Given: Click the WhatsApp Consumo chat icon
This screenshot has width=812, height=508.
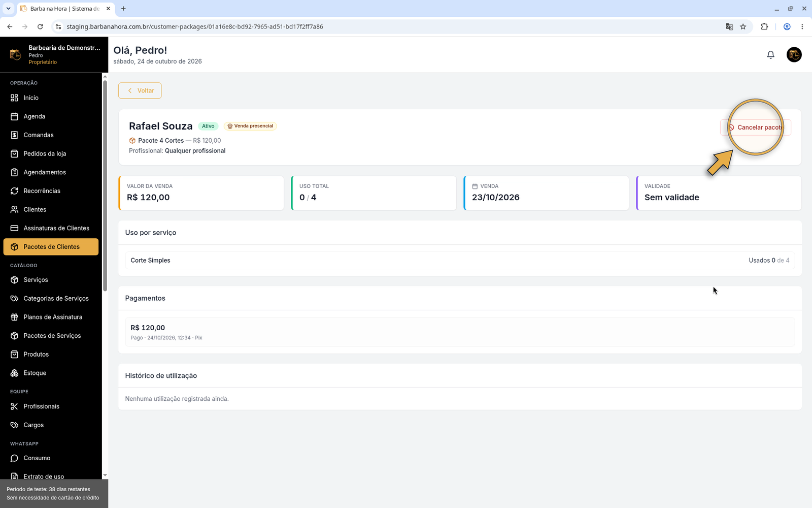Looking at the screenshot, I should 14,458.
